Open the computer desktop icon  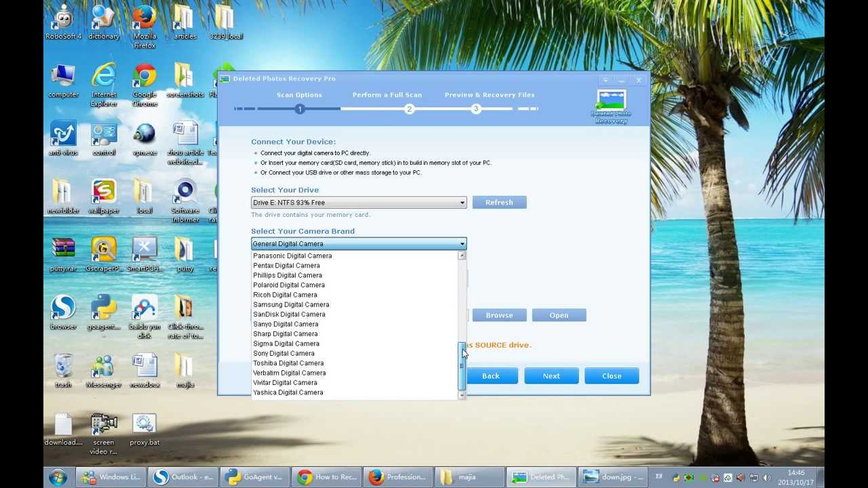point(63,80)
